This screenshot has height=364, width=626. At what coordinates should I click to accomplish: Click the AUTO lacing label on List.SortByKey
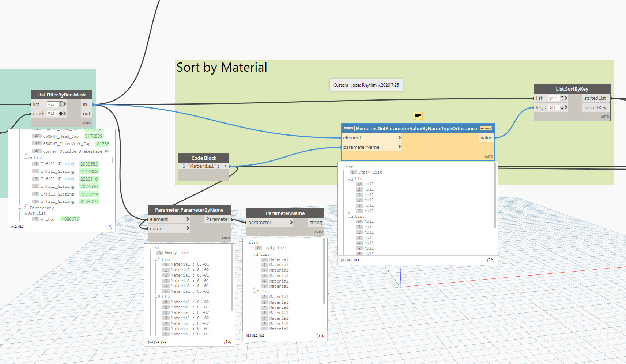point(604,117)
